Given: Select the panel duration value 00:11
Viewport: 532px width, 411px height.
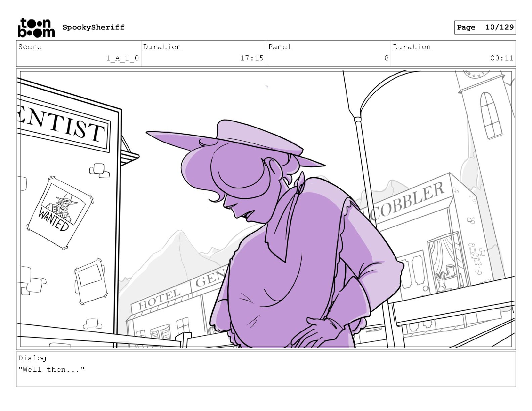Looking at the screenshot, I should [502, 58].
